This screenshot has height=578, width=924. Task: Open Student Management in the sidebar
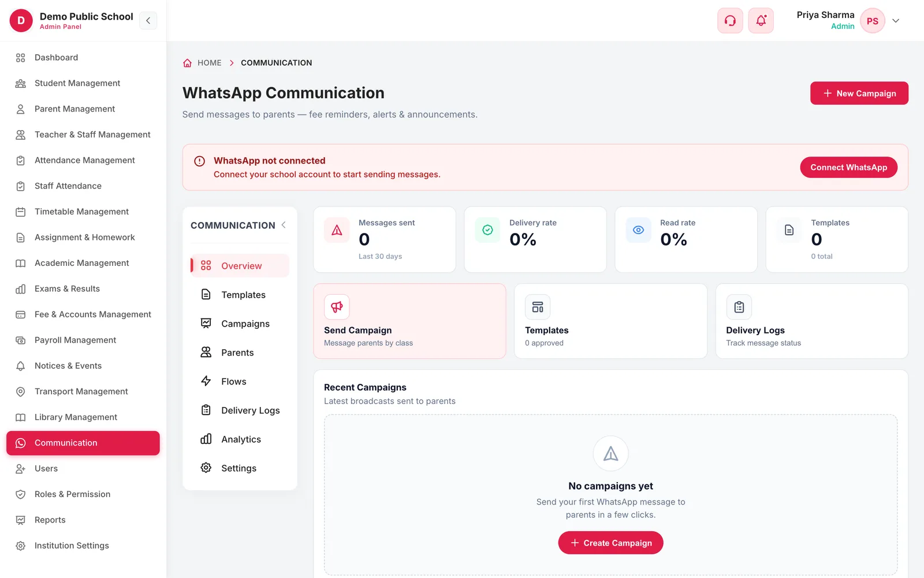pos(83,83)
